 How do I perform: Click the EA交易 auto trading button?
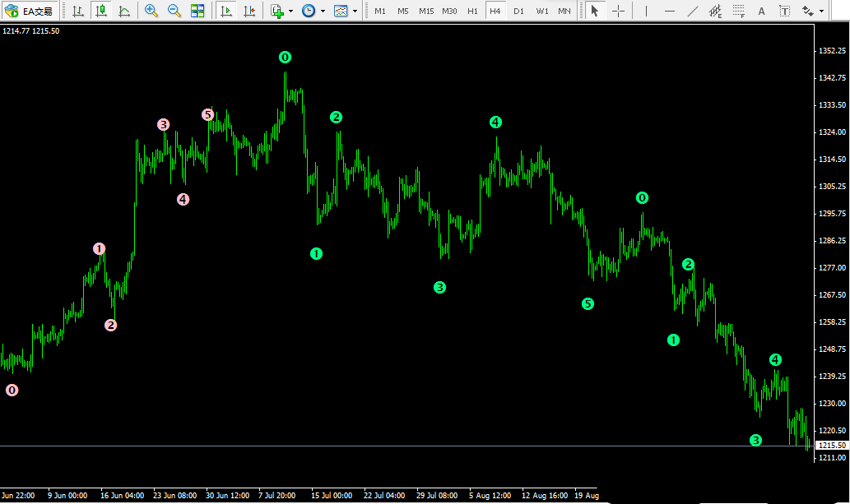tap(30, 12)
